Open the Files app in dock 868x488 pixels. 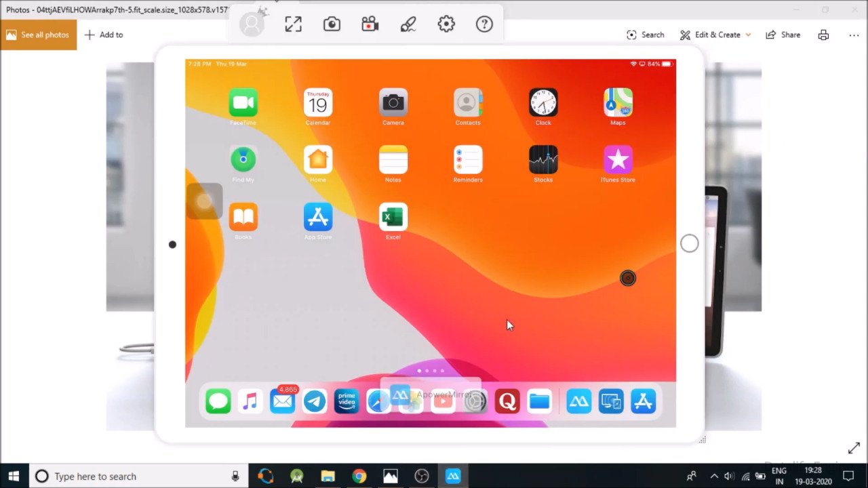[539, 401]
